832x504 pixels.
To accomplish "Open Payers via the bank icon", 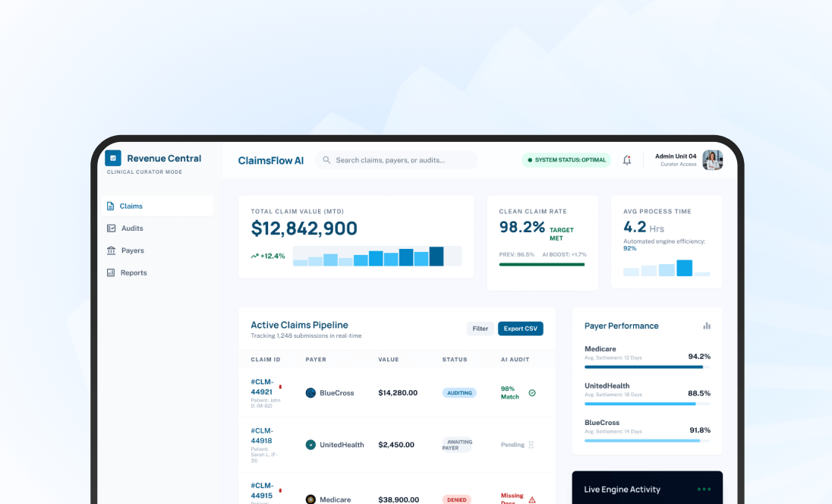I will 111,250.
